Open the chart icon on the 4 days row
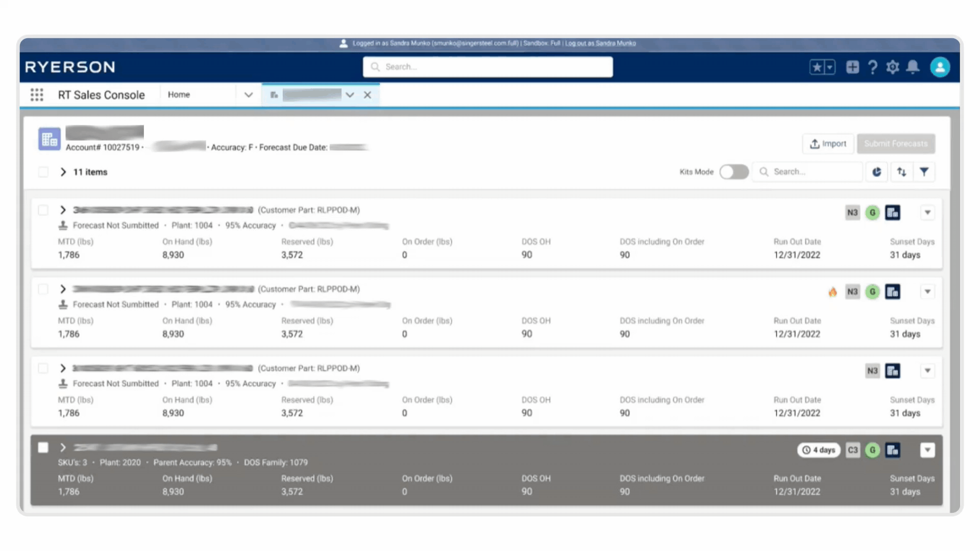The image size is (980, 551). [892, 450]
